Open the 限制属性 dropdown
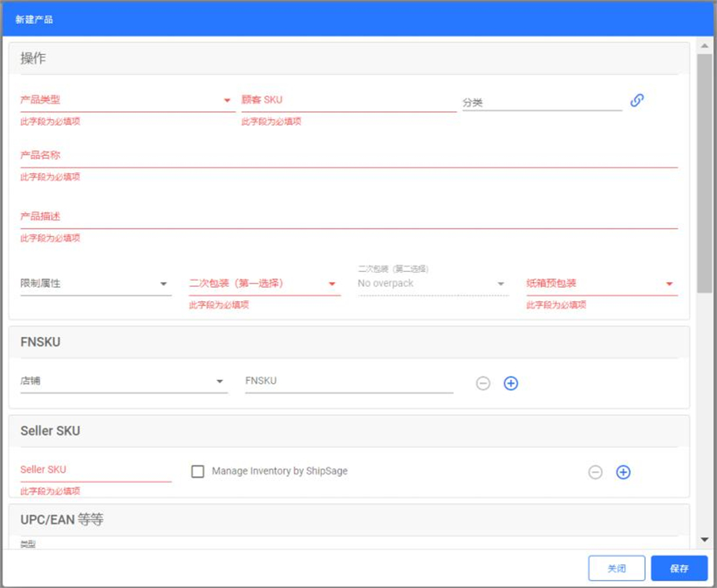 (x=96, y=283)
